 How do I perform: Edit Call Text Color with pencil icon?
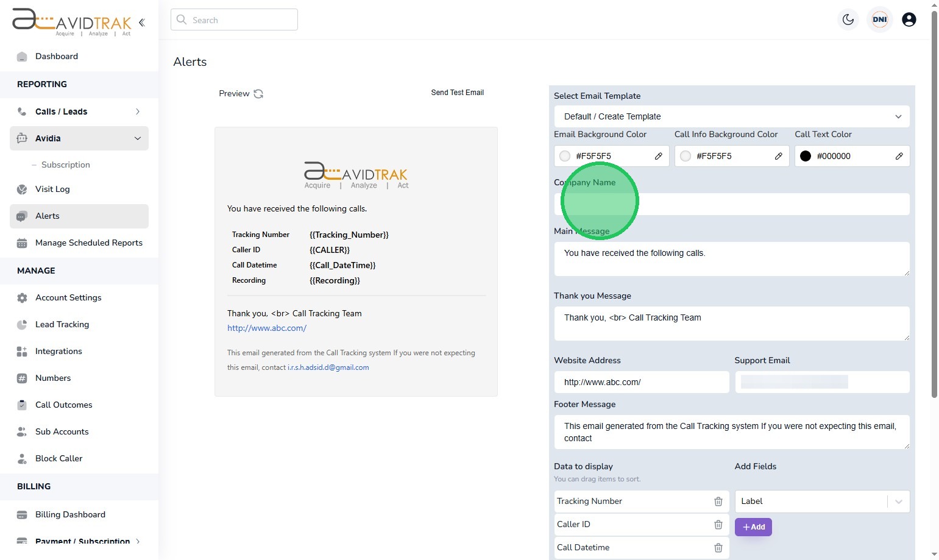pos(899,156)
